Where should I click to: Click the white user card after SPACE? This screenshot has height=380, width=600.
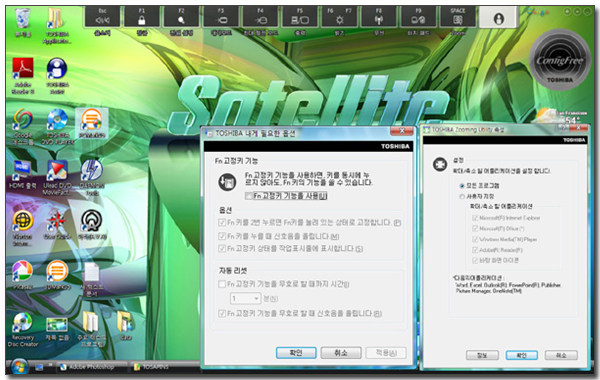[x=498, y=18]
